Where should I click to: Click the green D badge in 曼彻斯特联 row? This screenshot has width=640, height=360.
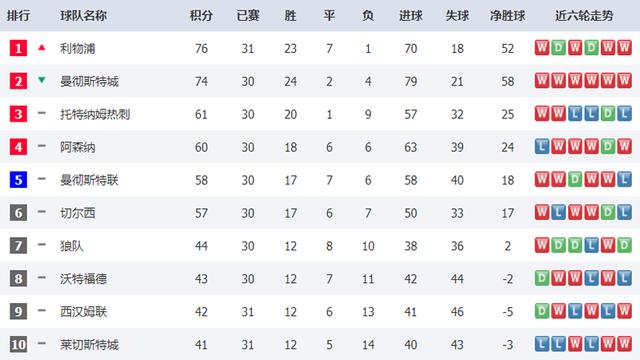(x=575, y=179)
